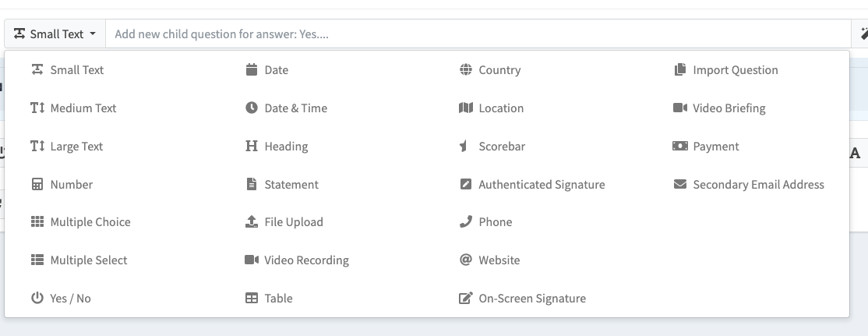
Task: Click the Video Recording camera icon
Action: [x=252, y=260]
